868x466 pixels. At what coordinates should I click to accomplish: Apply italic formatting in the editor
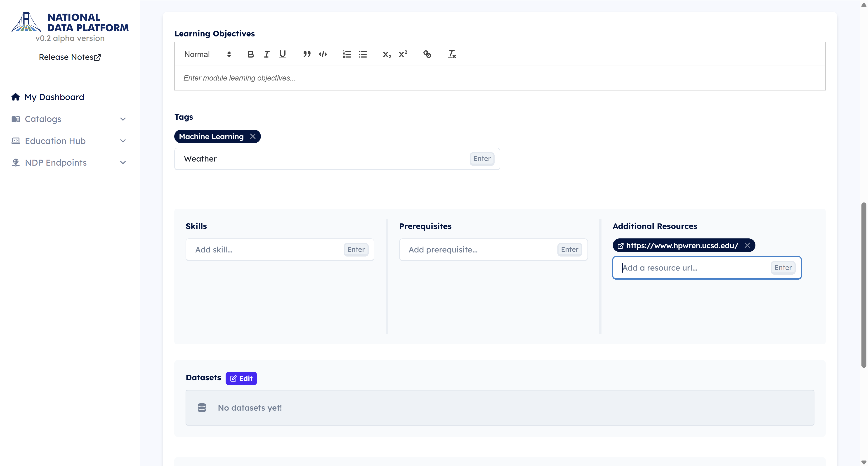(x=267, y=54)
